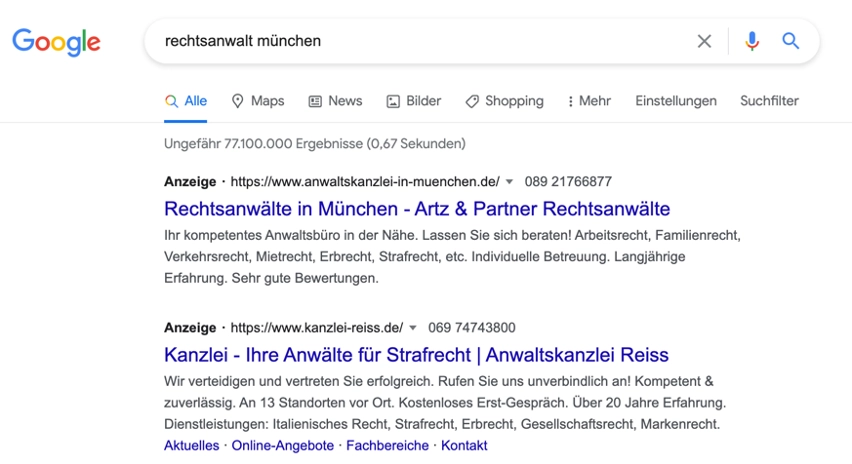The image size is (852, 464).
Task: Click the Kontakt sitelink
Action: 464,446
